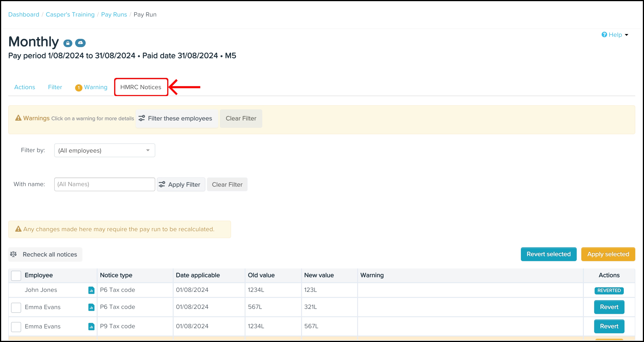
Task: Click John Jones P6 Tax code cell
Action: click(x=118, y=290)
